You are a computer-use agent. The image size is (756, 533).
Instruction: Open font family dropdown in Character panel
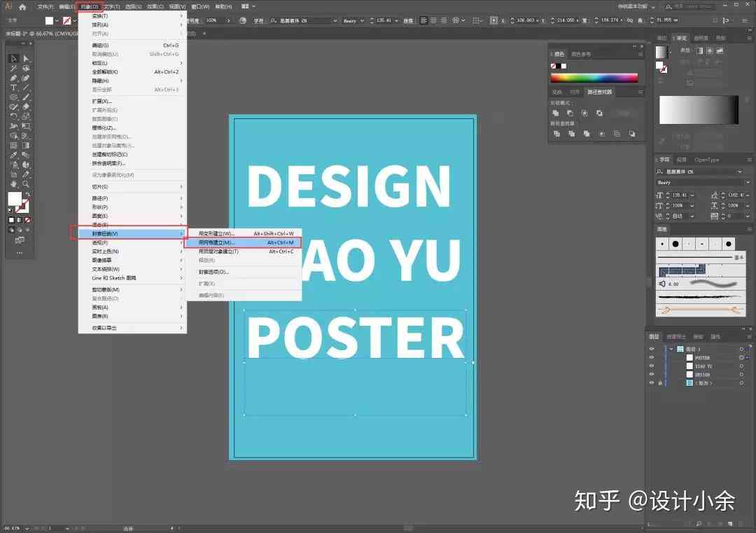point(740,172)
